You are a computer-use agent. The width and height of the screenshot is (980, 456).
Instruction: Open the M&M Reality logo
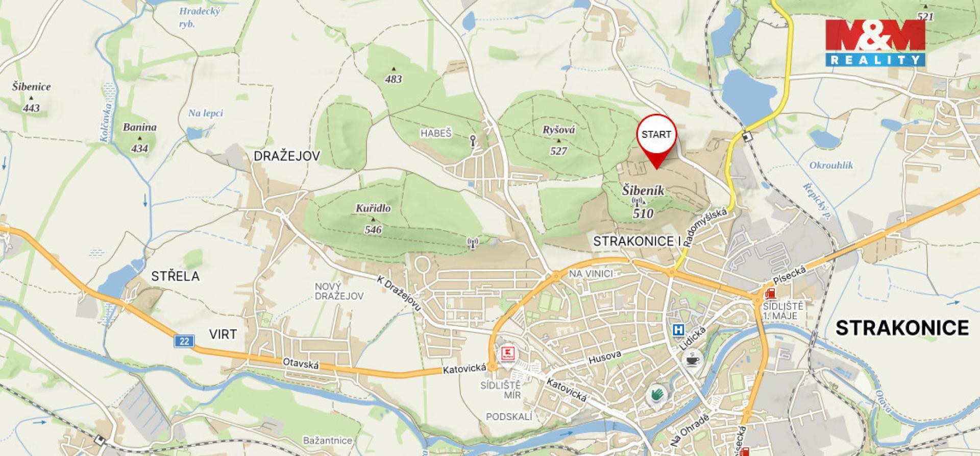[875, 43]
